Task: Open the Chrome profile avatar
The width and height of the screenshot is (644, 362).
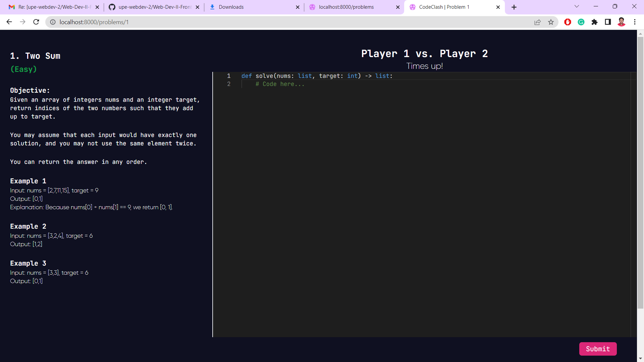Action: [x=622, y=22]
